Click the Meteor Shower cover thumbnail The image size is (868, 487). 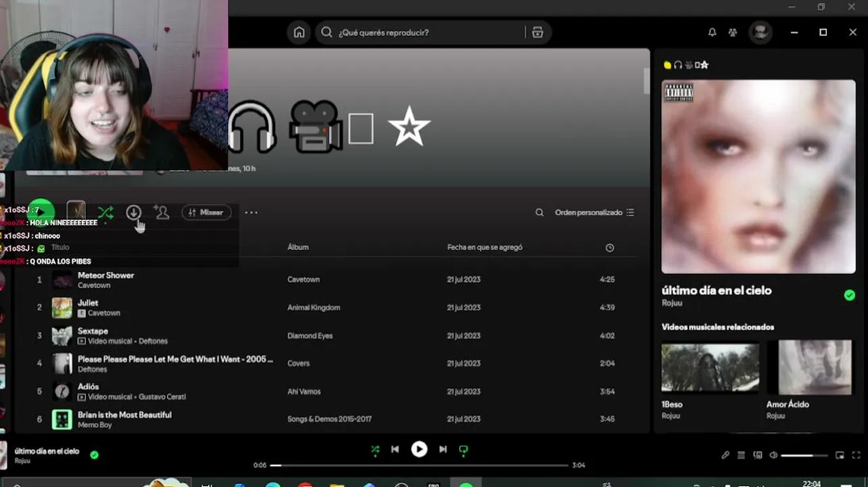click(62, 279)
